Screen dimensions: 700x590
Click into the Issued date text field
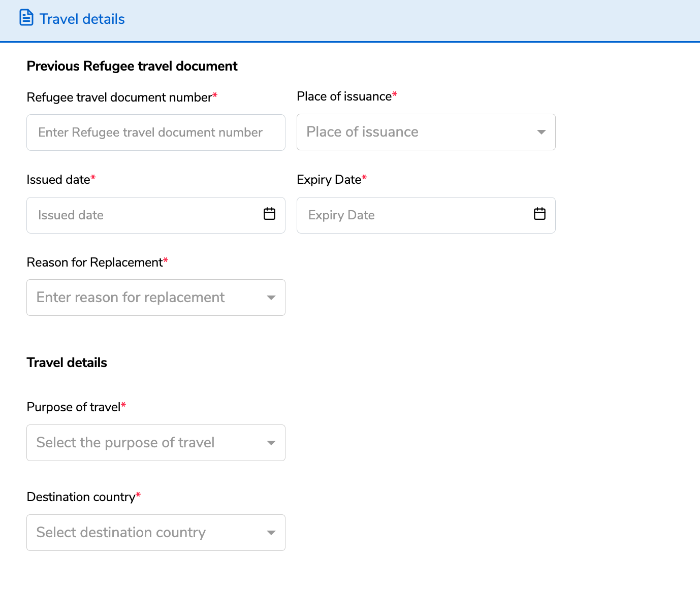(142, 215)
